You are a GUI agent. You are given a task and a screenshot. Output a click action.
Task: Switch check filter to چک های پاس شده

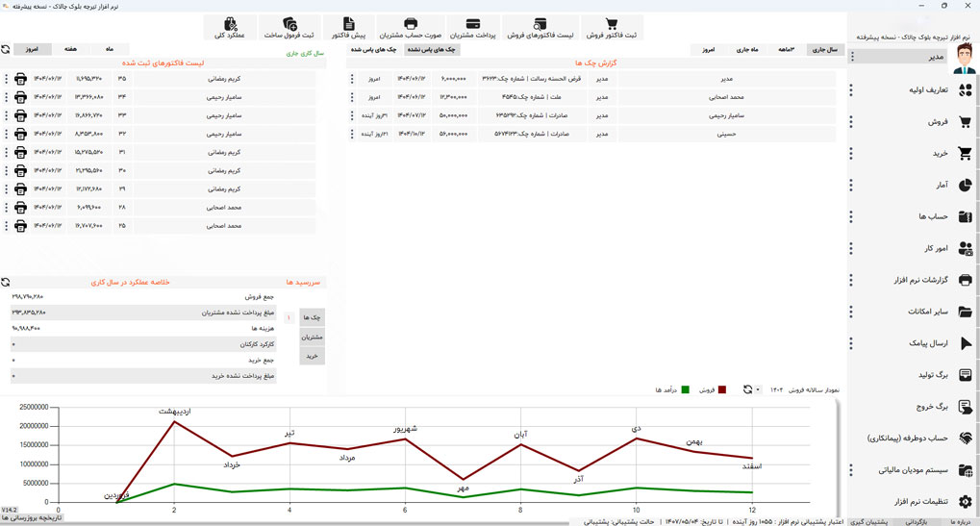click(372, 49)
